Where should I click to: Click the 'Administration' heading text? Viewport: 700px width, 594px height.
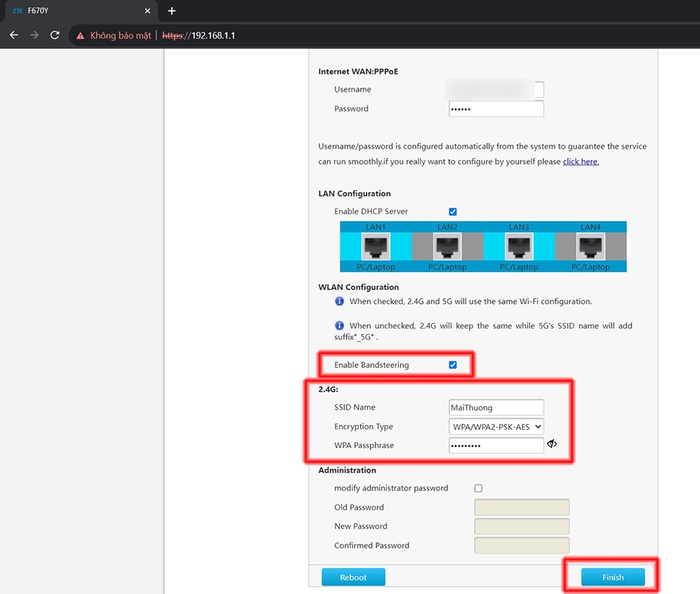coord(347,470)
